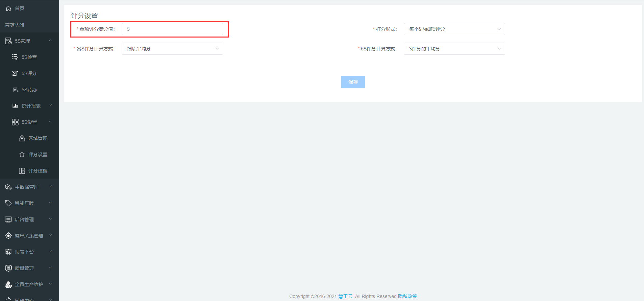Open the 需求队列 menu item
The width and height of the screenshot is (644, 301).
pos(15,25)
